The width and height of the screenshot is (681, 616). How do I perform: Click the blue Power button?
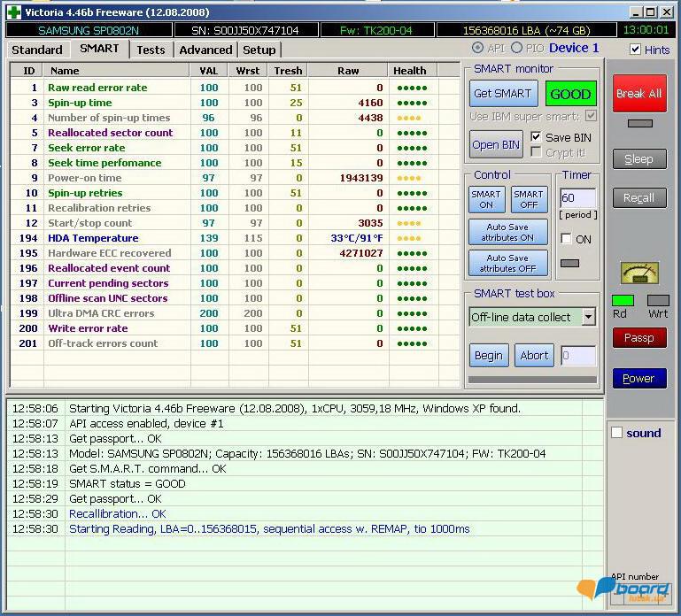coord(638,378)
